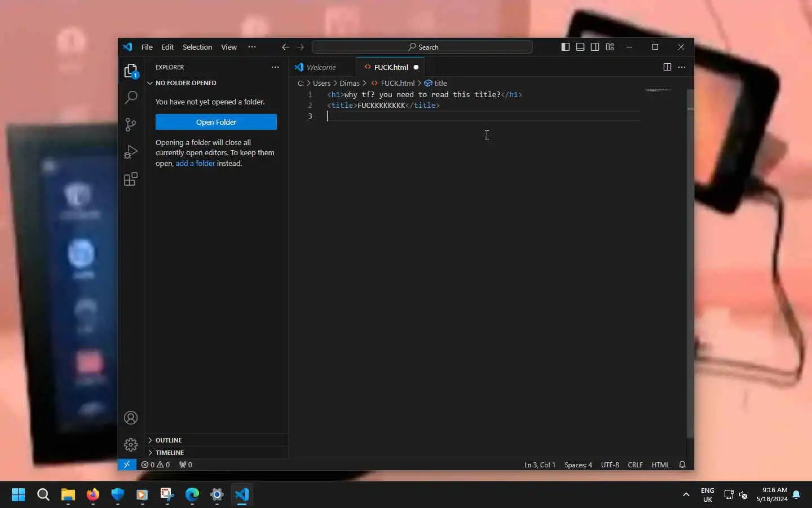This screenshot has height=508, width=812.
Task: Toggle the bottom panel
Action: click(580, 47)
